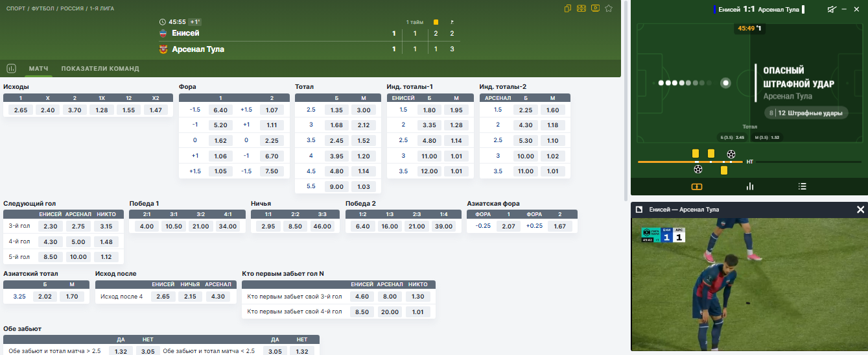Pick Азиатский тотал 3.25 over at 2.02
Image resolution: width=868 pixels, height=355 pixels.
point(45,297)
